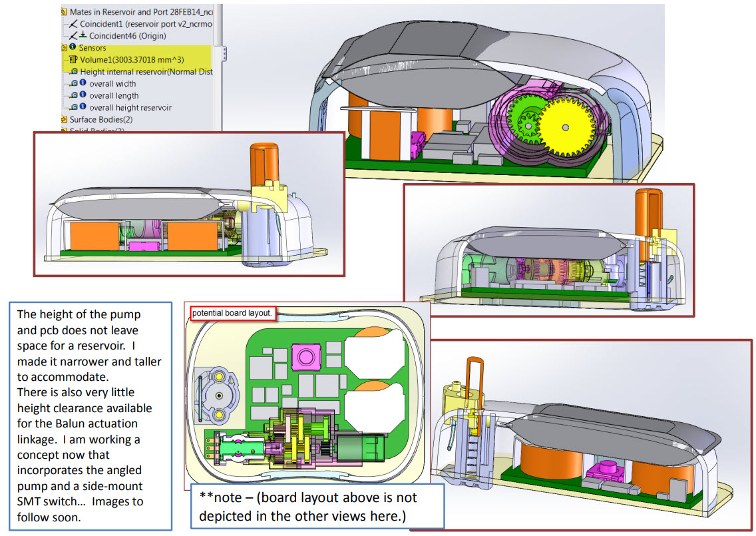This screenshot has height=536, width=756.
Task: Click the feature tree vertical scrollbar thumb
Action: click(x=218, y=25)
